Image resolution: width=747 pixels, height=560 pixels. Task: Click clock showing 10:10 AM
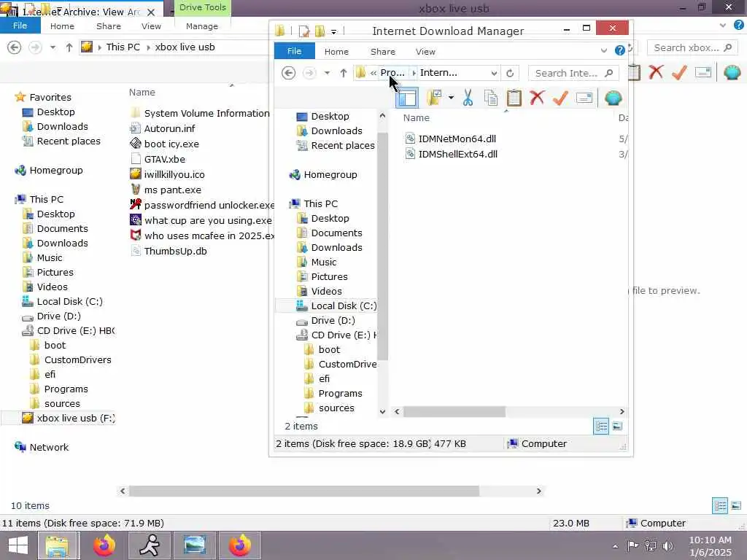pos(710,540)
